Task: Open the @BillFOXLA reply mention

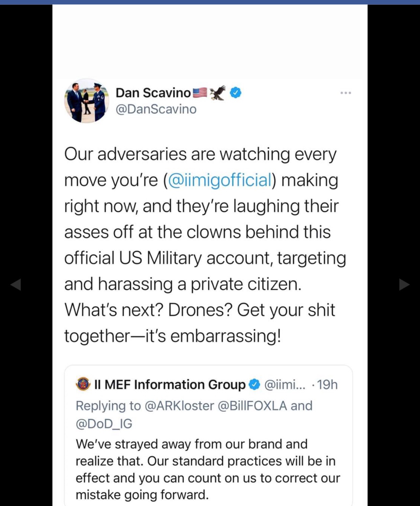Action: point(252,405)
